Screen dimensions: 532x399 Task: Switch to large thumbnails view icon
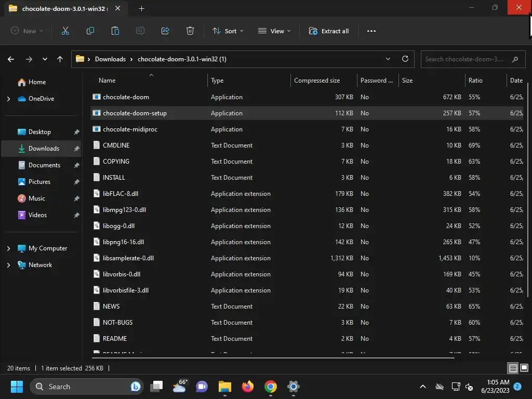click(524, 368)
